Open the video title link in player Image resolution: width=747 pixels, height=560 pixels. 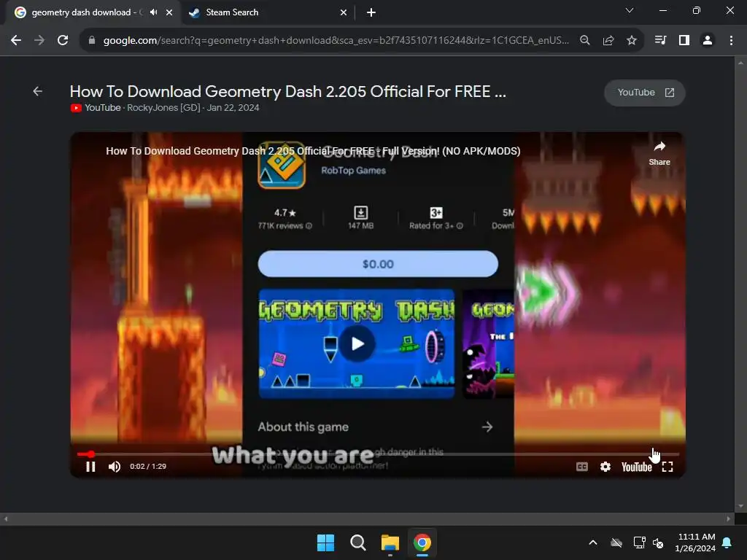tap(313, 151)
